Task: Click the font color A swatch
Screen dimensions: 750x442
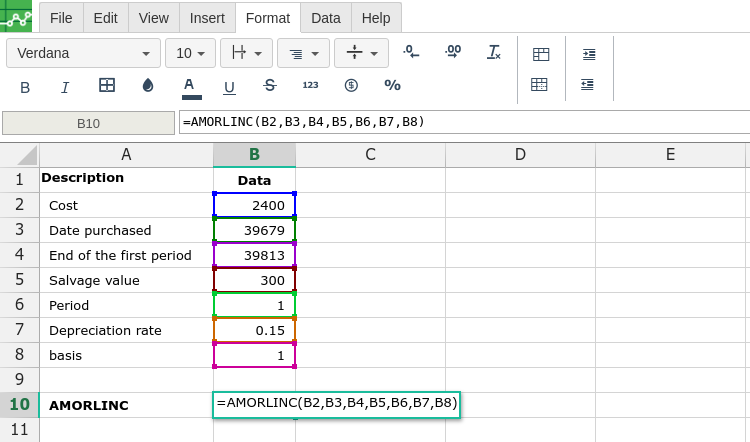Action: [191, 87]
